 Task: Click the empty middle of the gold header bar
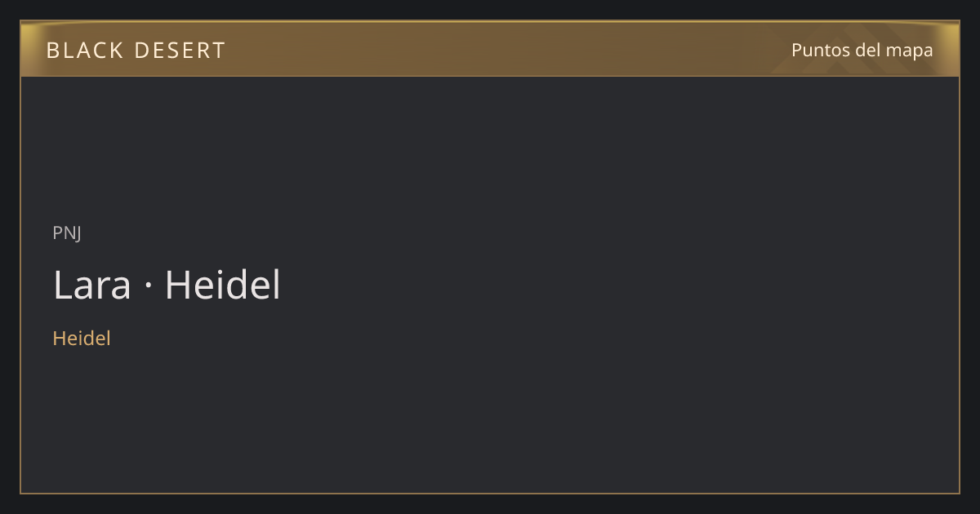point(490,49)
